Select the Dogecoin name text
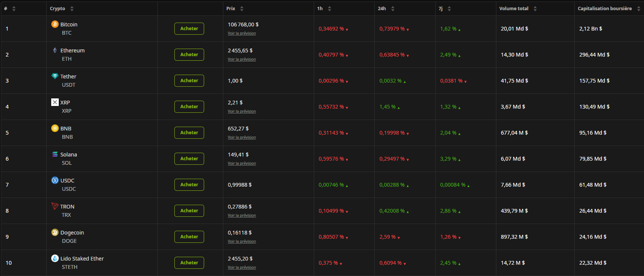This screenshot has width=644, height=276. click(72, 233)
